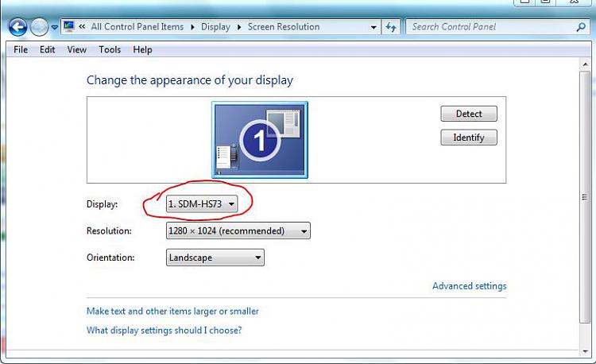This screenshot has width=596, height=364.
Task: Open the Display dropdown SDM-HS73
Action: tap(202, 204)
